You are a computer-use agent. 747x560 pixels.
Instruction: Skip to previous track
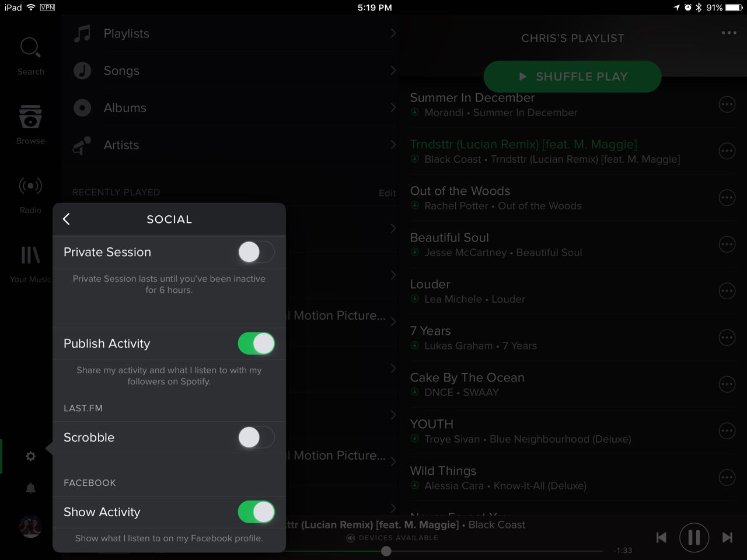coord(661,537)
